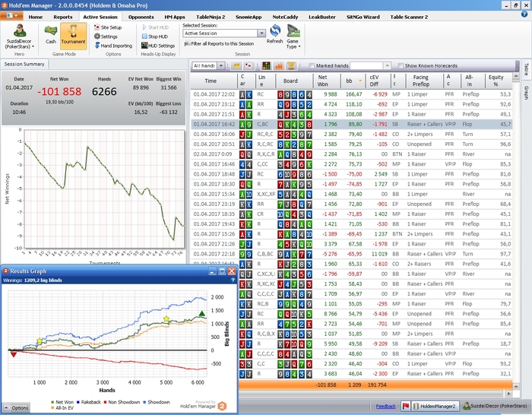Screen dimensions: 532x415
Task: Click the hands table vertical scrollbar
Action: click(516, 231)
